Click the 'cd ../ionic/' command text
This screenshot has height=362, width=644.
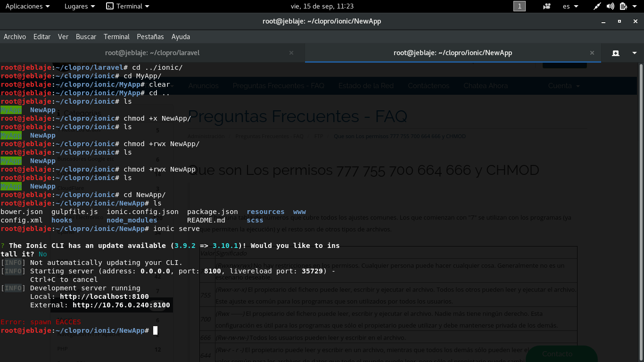[157, 67]
